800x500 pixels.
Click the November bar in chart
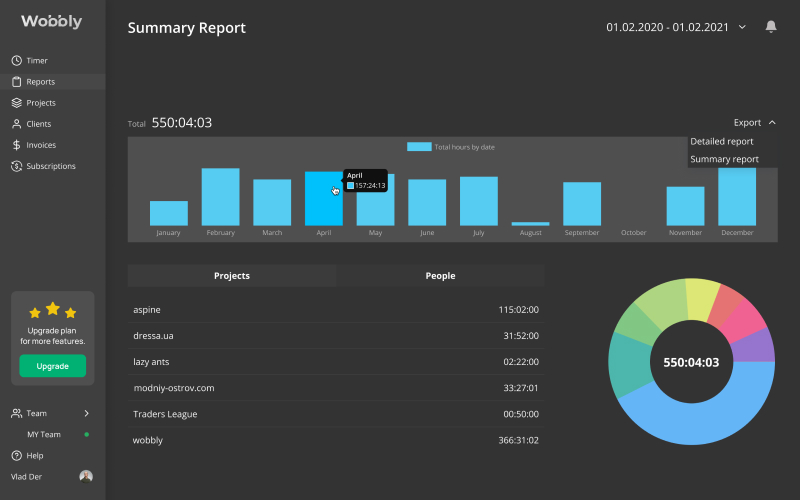pos(685,206)
